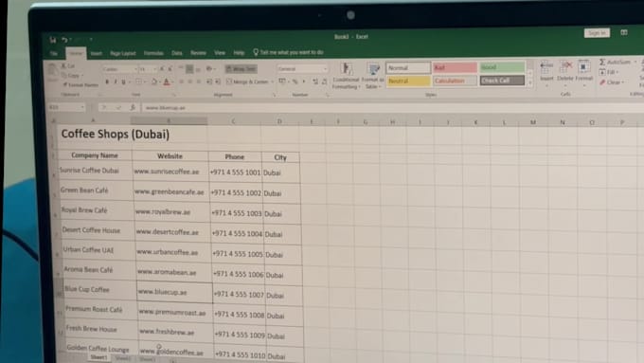Toggle Align Left

181,82
